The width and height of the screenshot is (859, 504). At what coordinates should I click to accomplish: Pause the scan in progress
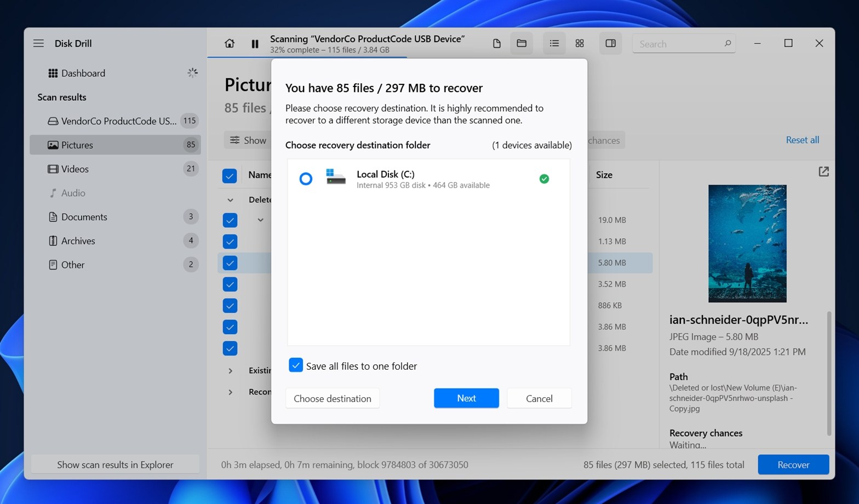pyautogui.click(x=255, y=44)
